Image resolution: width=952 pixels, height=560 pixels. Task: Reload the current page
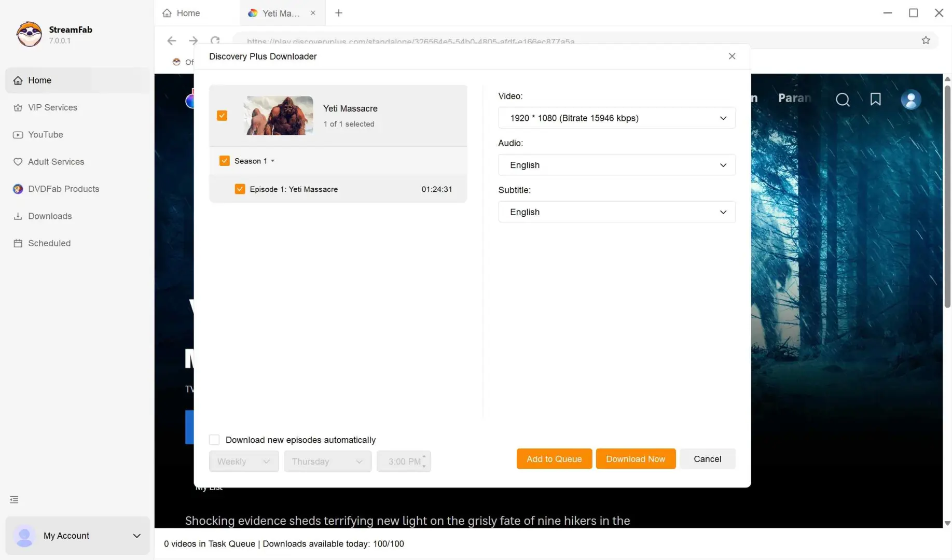[215, 40]
